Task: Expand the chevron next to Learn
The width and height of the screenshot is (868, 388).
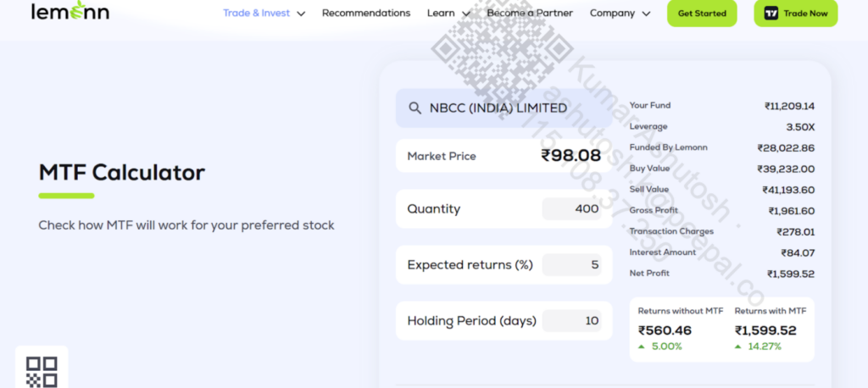Action: coord(466,14)
